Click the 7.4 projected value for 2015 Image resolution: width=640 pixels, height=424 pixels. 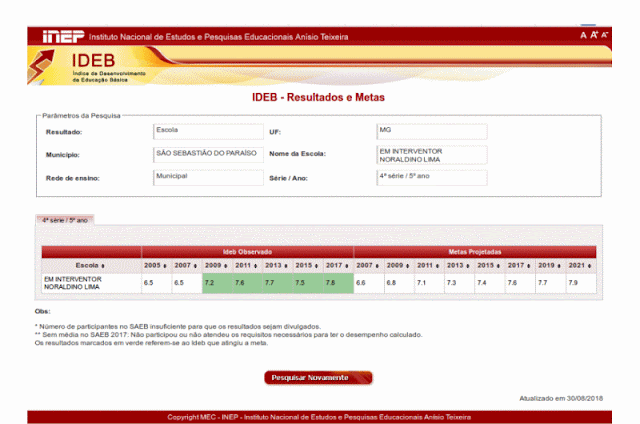[x=489, y=283]
